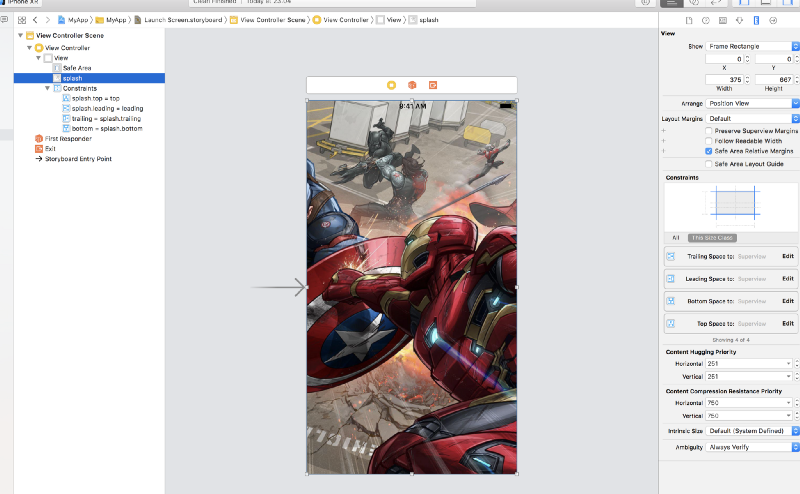The width and height of the screenshot is (800, 494).
Task: Edit the Bottom Space constraint
Action: (x=788, y=301)
